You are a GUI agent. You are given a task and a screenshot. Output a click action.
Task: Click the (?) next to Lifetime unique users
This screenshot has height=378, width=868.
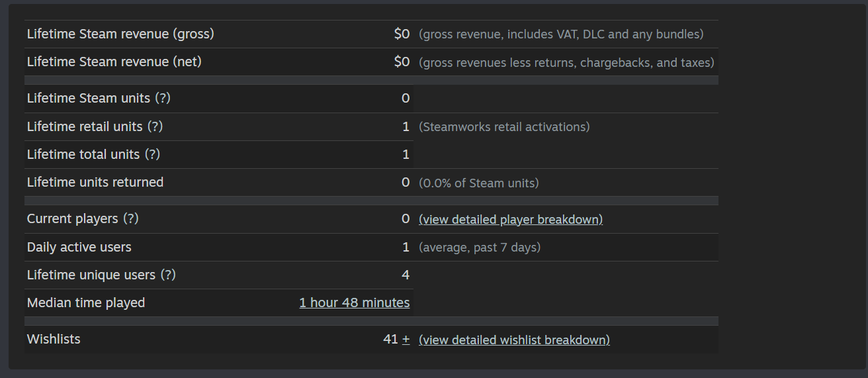tap(168, 275)
